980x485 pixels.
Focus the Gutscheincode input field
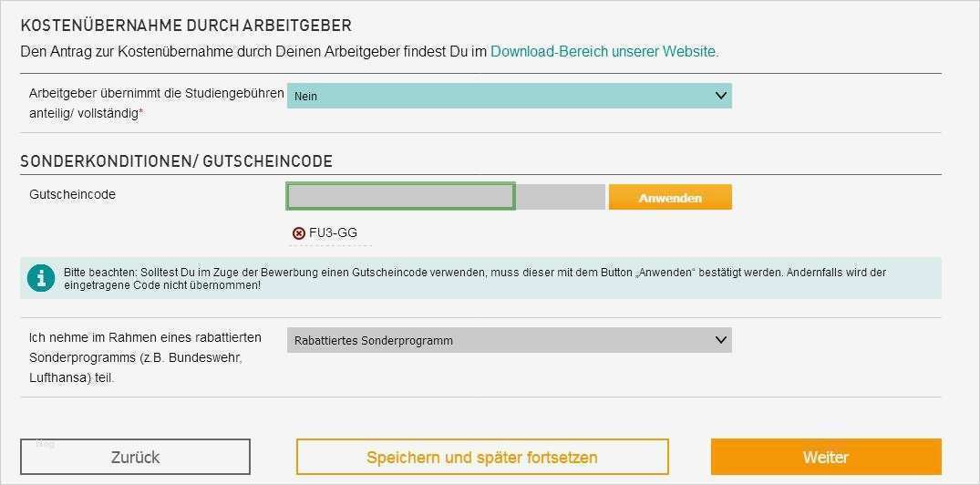coord(401,196)
